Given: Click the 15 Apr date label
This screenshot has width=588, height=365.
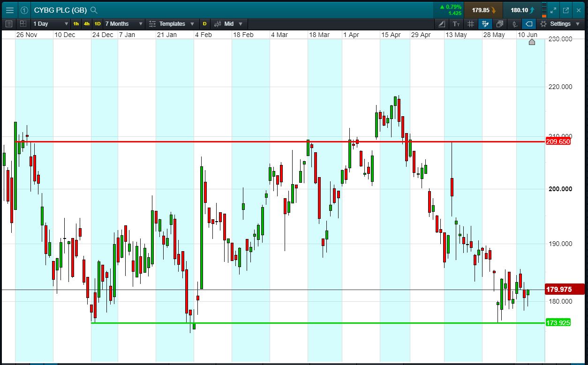Looking at the screenshot, I should click(391, 35).
